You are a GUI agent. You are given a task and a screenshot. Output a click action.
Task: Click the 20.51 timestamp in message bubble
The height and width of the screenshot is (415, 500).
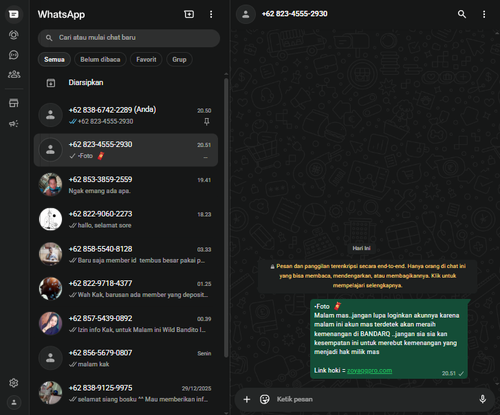(x=448, y=373)
